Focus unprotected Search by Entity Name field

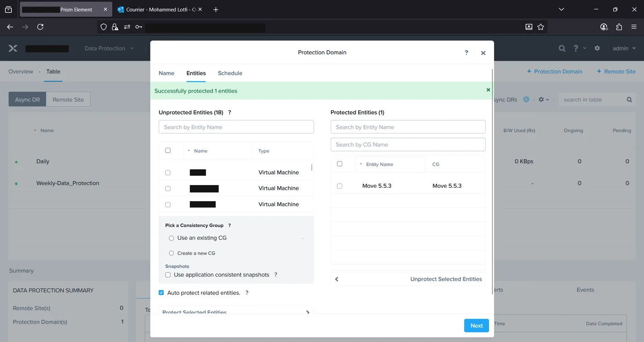click(x=236, y=127)
